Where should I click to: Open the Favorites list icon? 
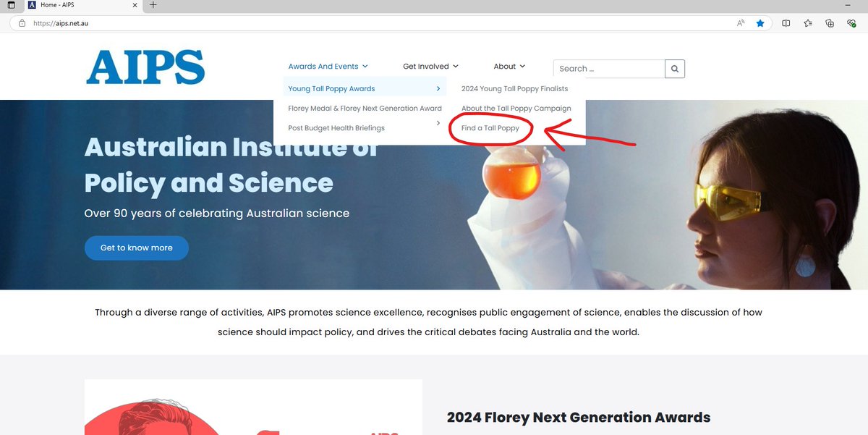[x=809, y=23]
